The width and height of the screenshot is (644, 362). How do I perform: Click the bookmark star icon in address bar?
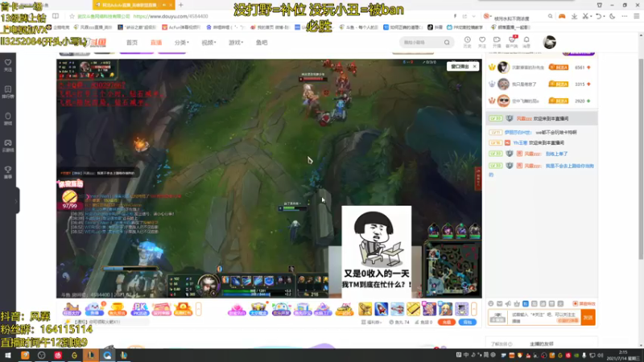pyautogui.click(x=72, y=16)
